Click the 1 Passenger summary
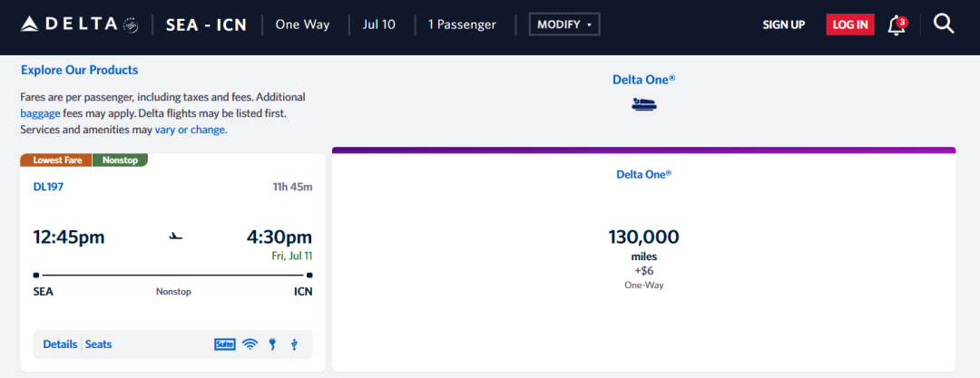The image size is (980, 378). point(462,24)
